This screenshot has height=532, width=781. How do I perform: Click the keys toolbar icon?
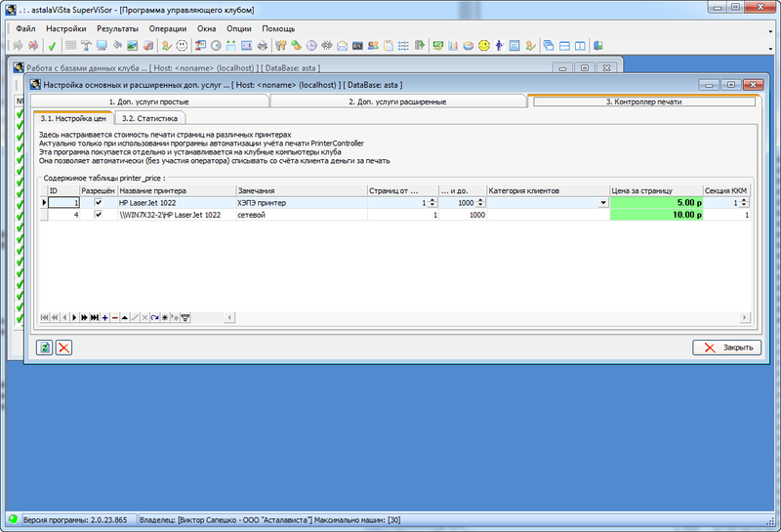coord(281,46)
